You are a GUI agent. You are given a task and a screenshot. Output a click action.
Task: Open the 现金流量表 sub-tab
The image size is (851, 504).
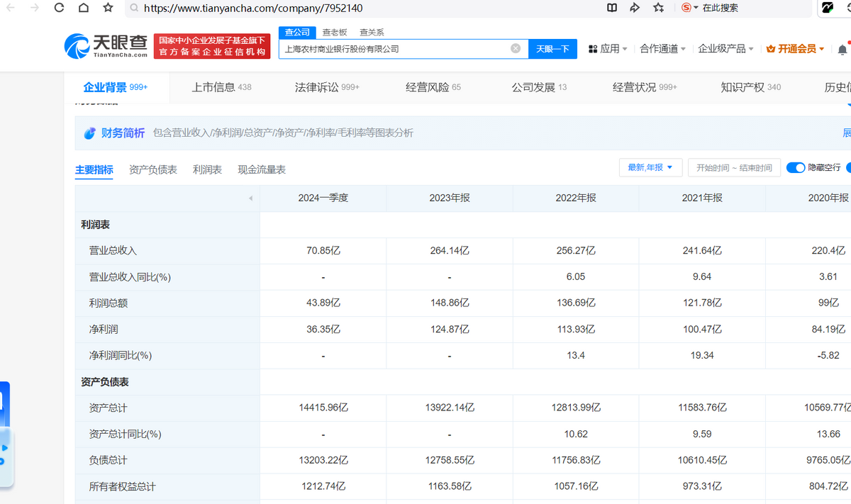point(262,169)
